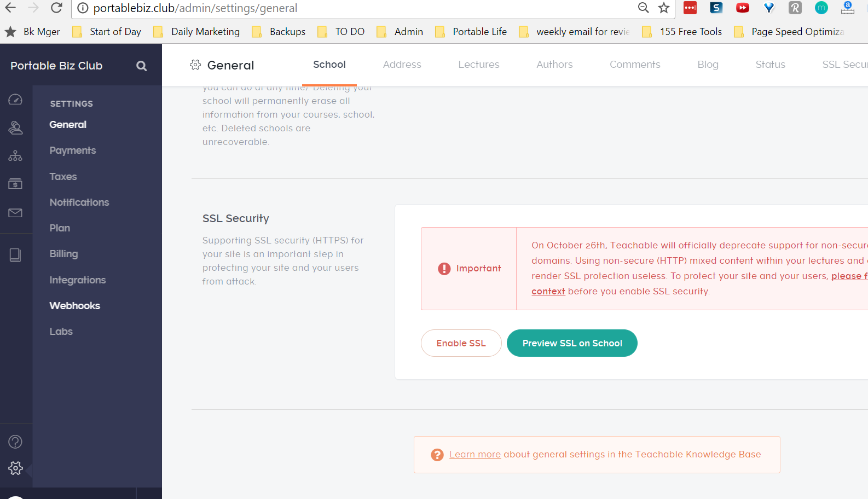Viewport: 868px width, 499px height.
Task: Open the Bk Mger bookmark
Action: 33,32
